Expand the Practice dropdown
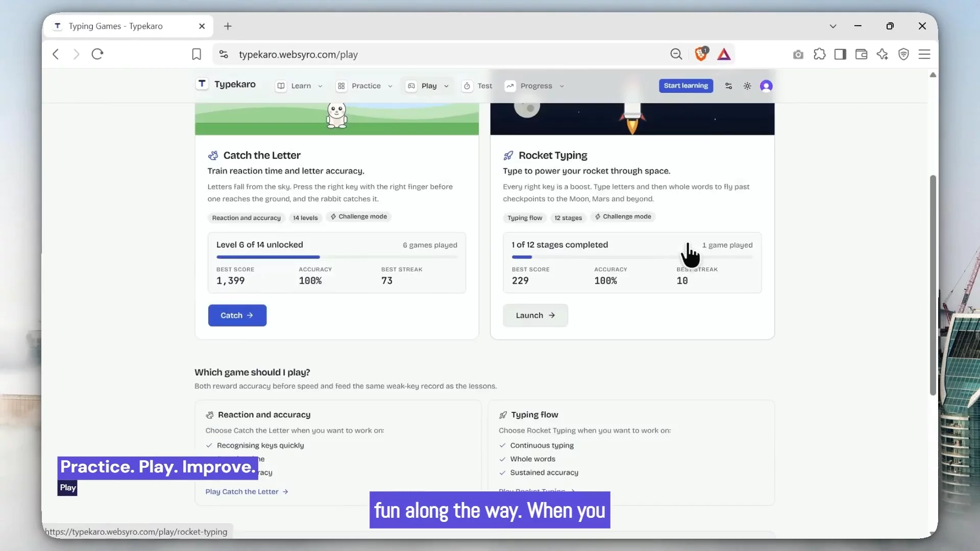The height and width of the screenshot is (551, 980). click(x=365, y=86)
